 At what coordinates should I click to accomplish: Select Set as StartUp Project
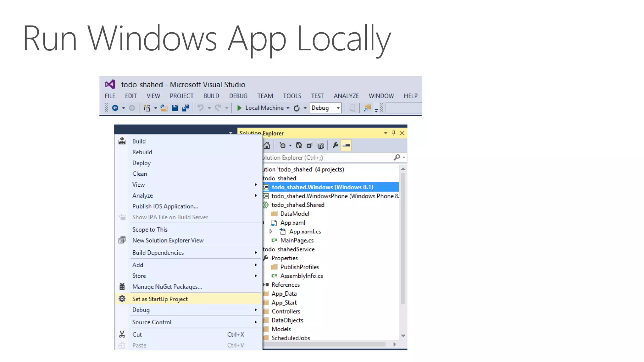pyautogui.click(x=160, y=299)
